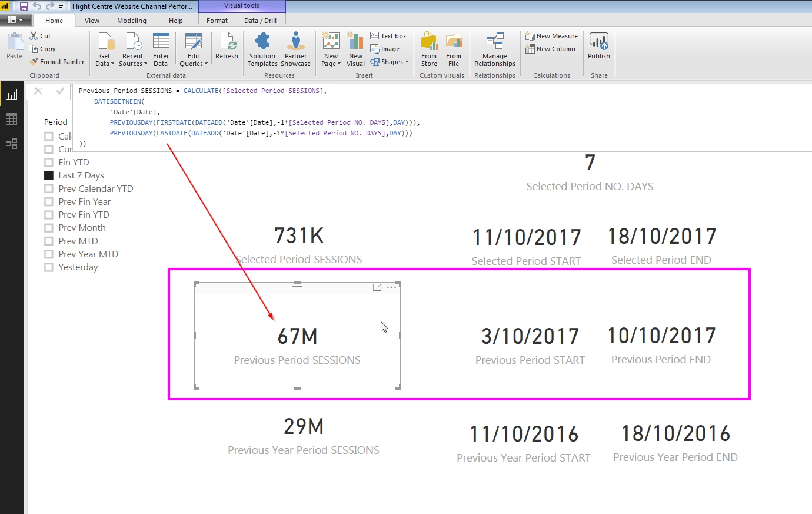
Task: Switch to Data view in left sidebar
Action: point(11,119)
